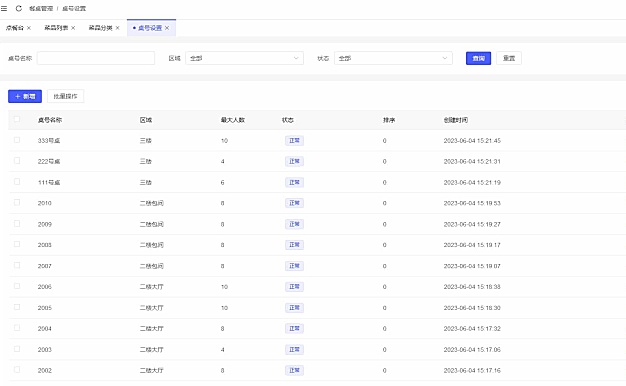Click the max people value in row 111号桌
This screenshot has width=626, height=386.
[x=222, y=182]
